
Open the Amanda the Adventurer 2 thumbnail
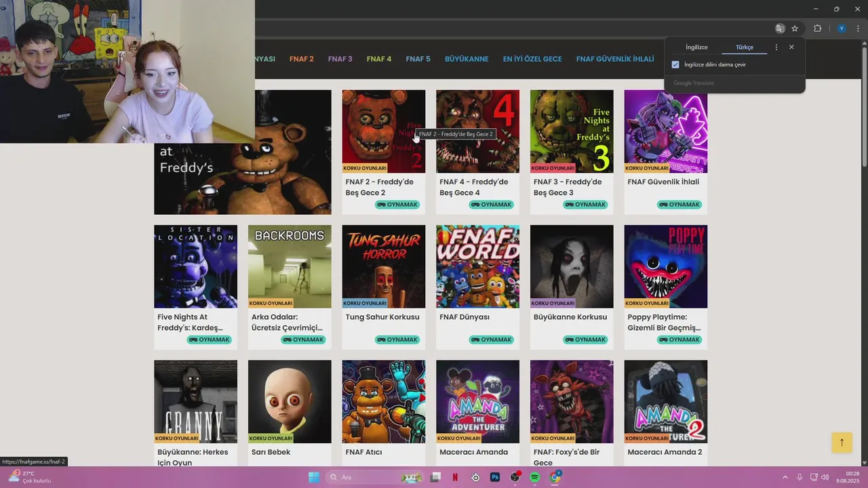666,401
